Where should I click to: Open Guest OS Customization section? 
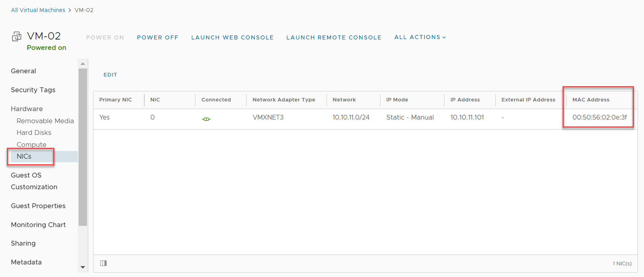(x=34, y=181)
